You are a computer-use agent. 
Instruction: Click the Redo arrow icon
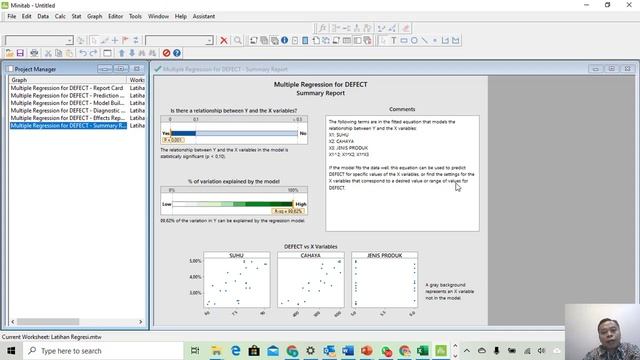(93, 53)
